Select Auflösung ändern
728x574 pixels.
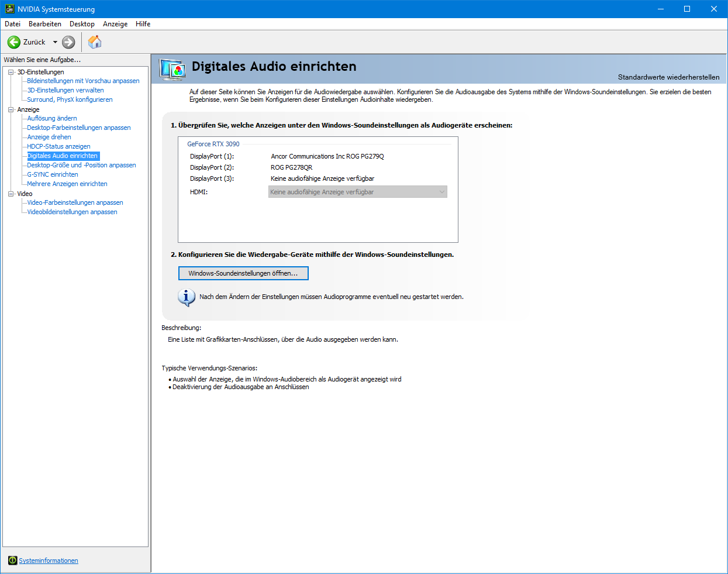[x=52, y=118]
